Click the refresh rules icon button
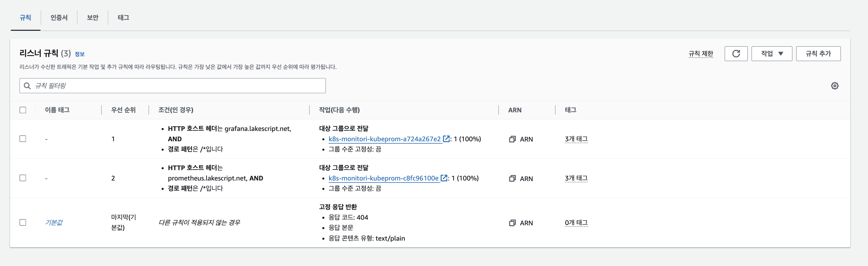The image size is (868, 266). pos(736,53)
